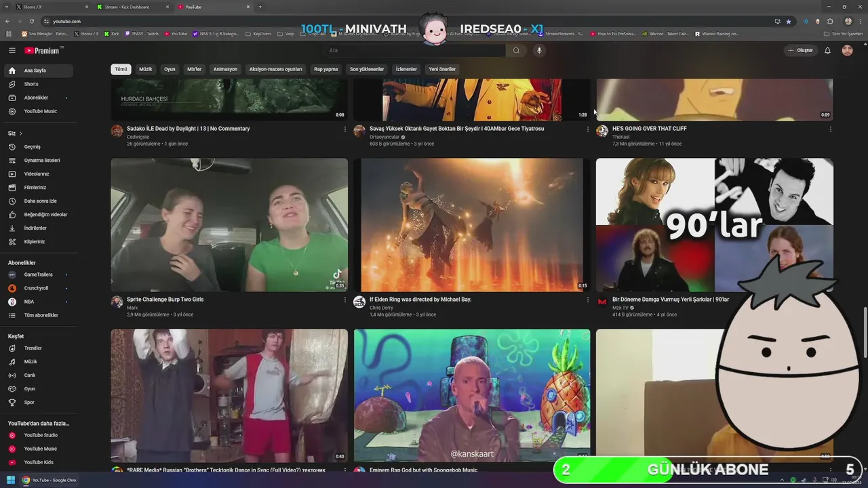Start voice search with microphone icon
The image size is (868, 488).
point(539,50)
